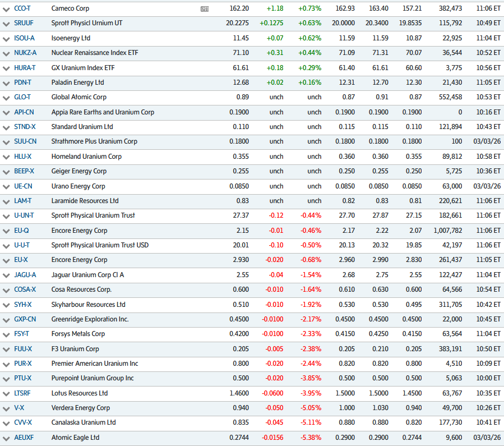
Task: Open the UE-CN ticker link
Action: 23,186
